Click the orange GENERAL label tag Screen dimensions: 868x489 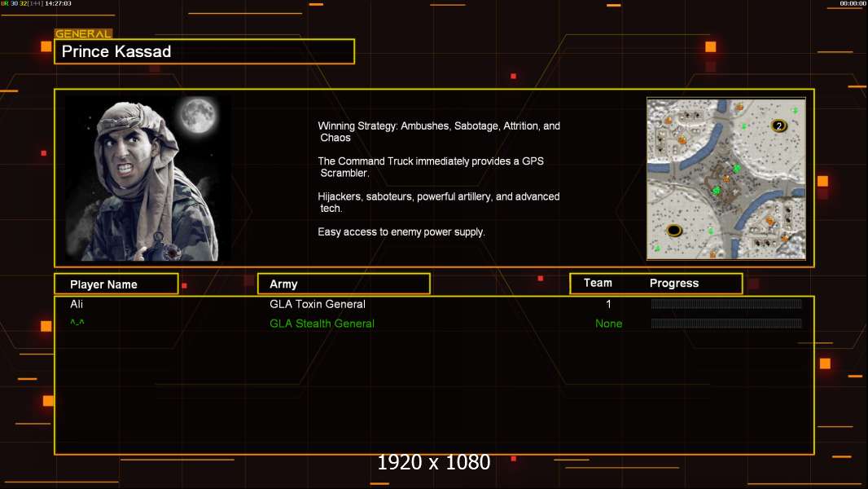click(x=83, y=33)
